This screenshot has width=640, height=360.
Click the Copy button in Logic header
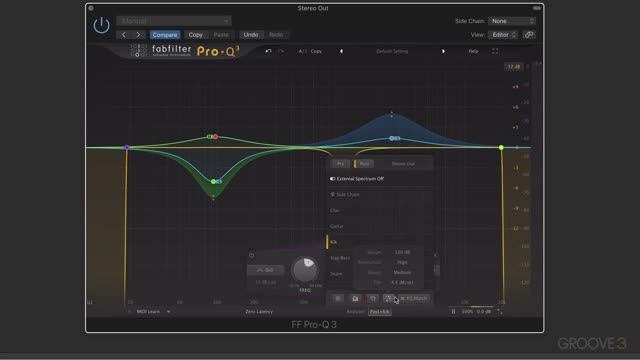coord(196,35)
